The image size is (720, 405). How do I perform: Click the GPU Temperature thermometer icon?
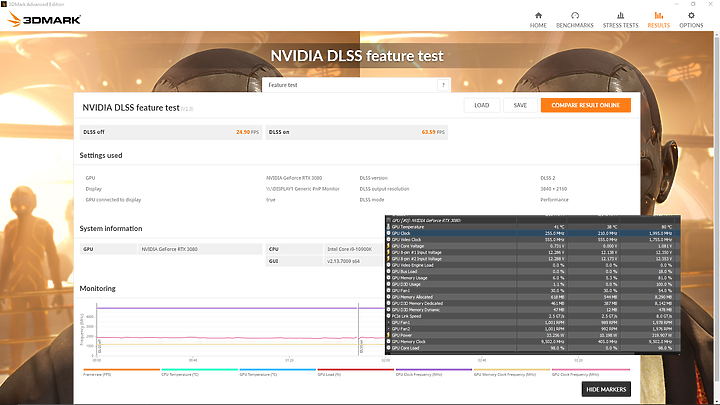tap(388, 227)
